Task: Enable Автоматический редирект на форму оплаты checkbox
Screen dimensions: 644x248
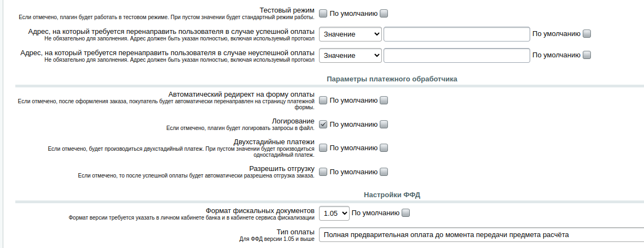Action: (323, 101)
